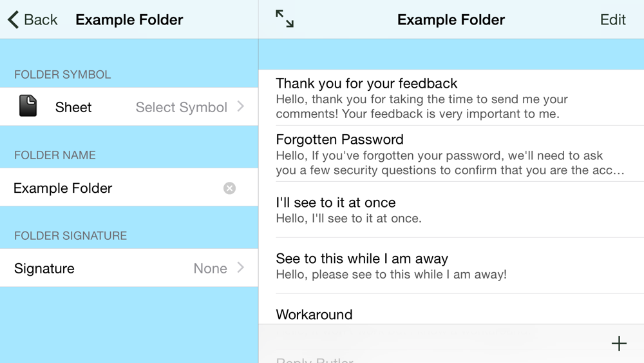The width and height of the screenshot is (644, 363).
Task: Clear the folder name text field
Action: coord(230,188)
